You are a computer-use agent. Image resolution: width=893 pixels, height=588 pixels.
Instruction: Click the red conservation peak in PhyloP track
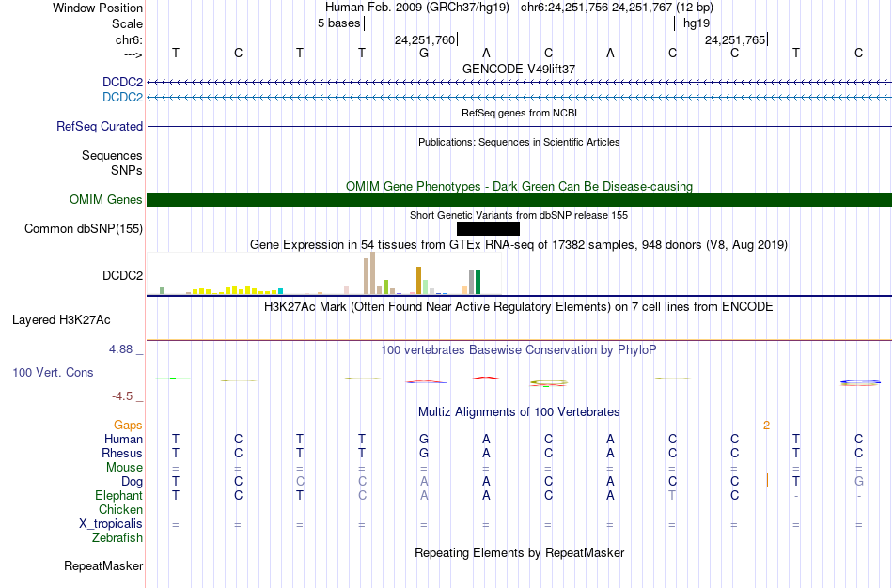486,378
